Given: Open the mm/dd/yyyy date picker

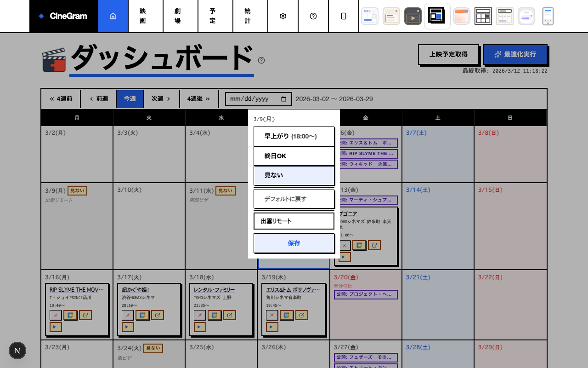Looking at the screenshot, I should (258, 99).
